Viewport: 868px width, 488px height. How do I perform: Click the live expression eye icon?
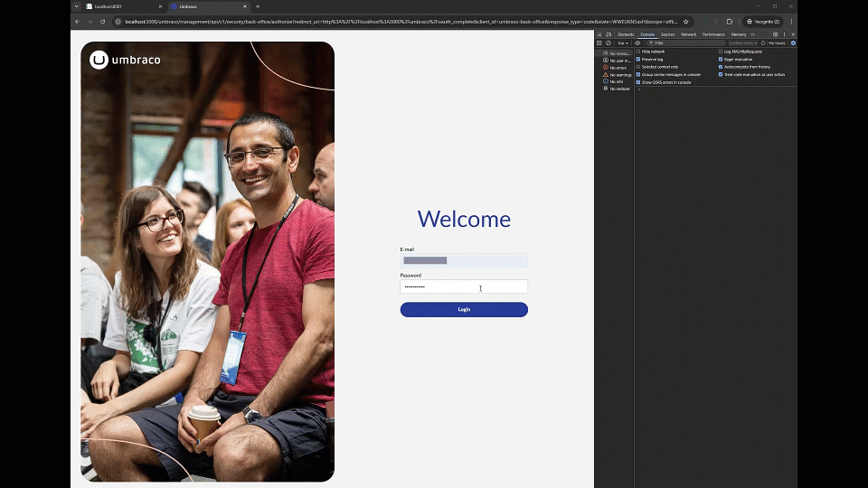pos(637,42)
